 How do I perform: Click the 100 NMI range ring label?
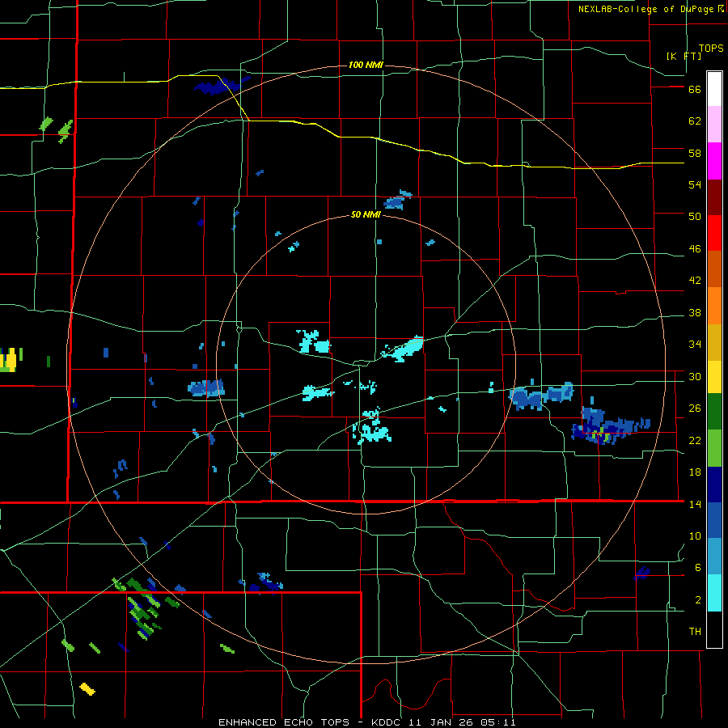(366, 65)
